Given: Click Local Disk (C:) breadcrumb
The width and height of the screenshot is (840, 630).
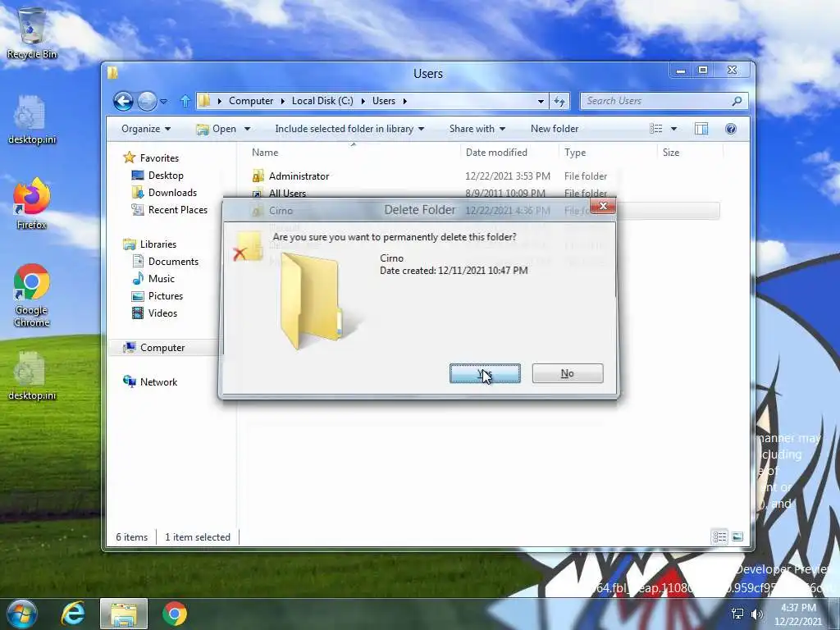Looking at the screenshot, I should click(x=322, y=101).
